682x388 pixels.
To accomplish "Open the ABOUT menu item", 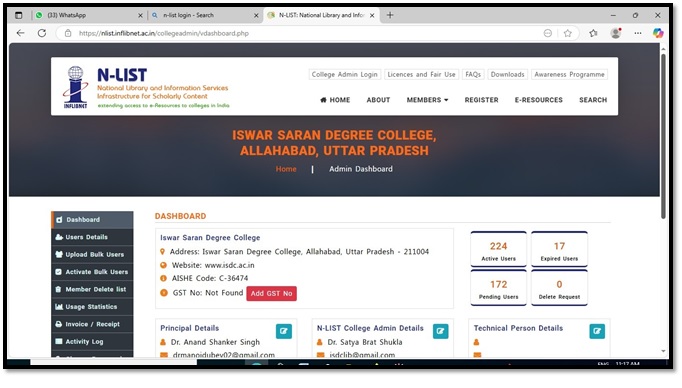I will 378,100.
